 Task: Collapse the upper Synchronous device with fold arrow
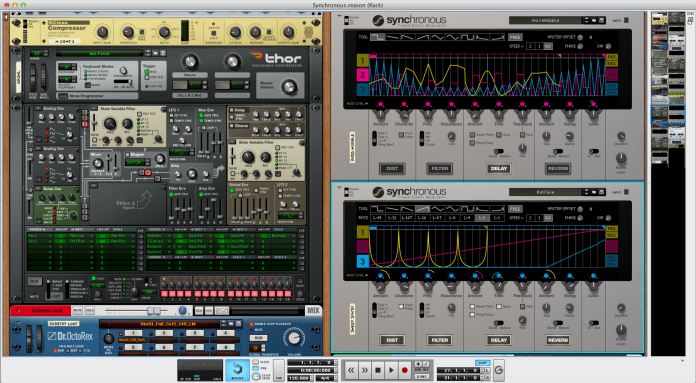pyautogui.click(x=339, y=16)
